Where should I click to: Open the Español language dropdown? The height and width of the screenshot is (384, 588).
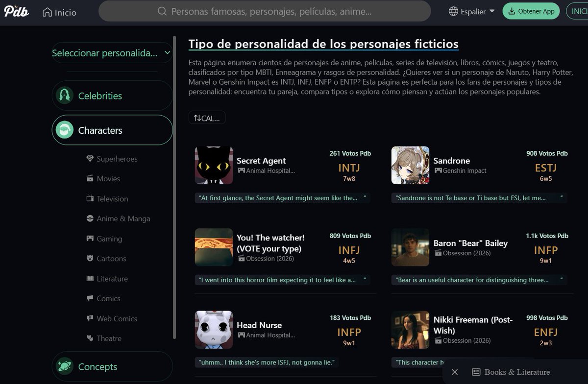click(x=472, y=11)
